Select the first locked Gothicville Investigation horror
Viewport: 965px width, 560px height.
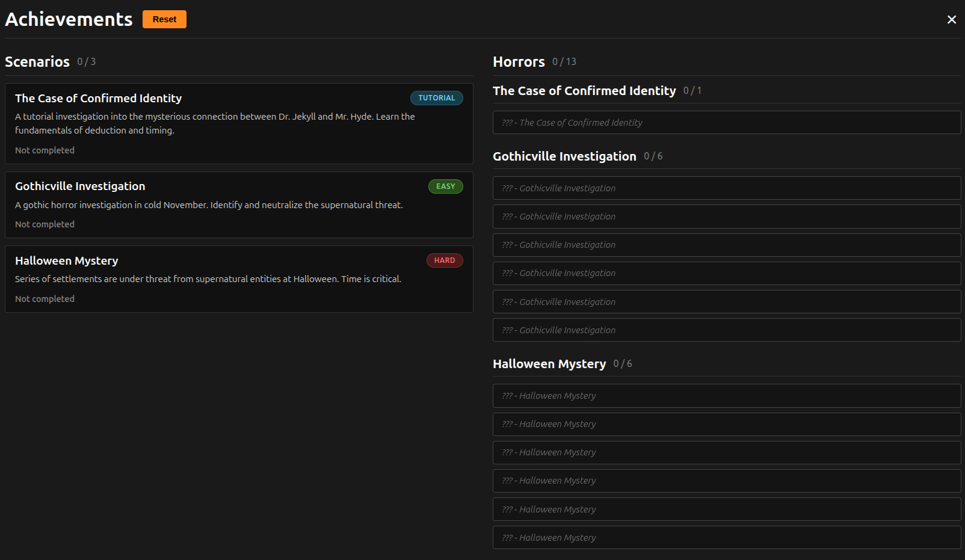pyautogui.click(x=726, y=188)
